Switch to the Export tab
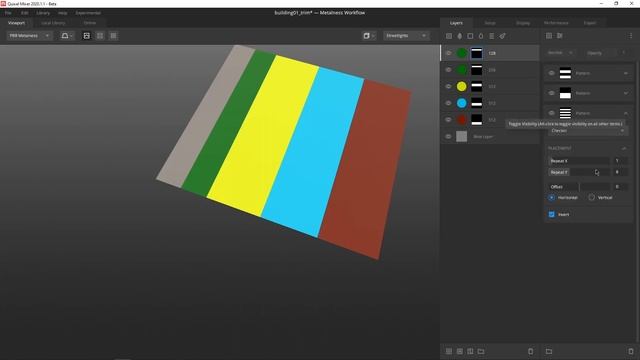 tap(590, 23)
